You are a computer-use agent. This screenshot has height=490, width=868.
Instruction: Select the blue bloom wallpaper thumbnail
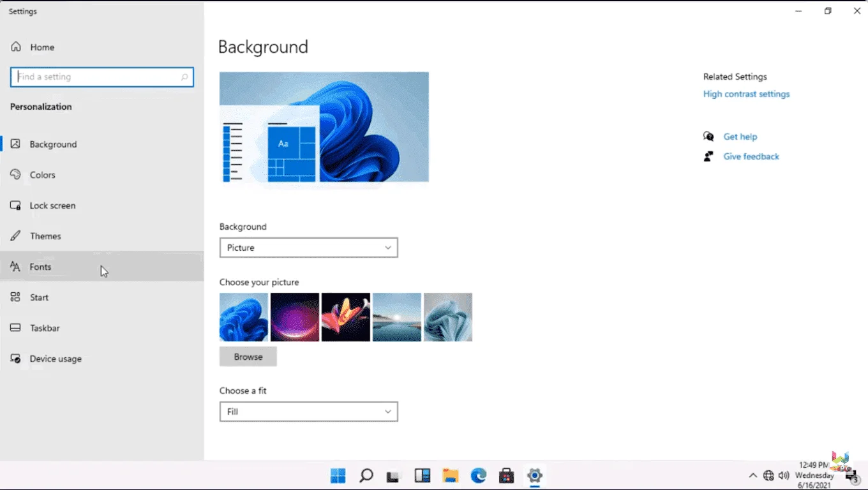[x=244, y=317]
